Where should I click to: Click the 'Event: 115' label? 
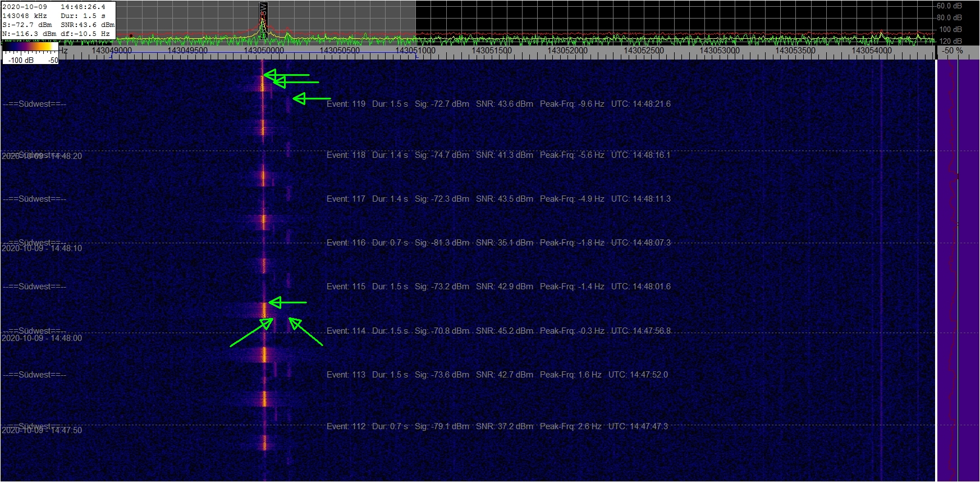(x=346, y=287)
